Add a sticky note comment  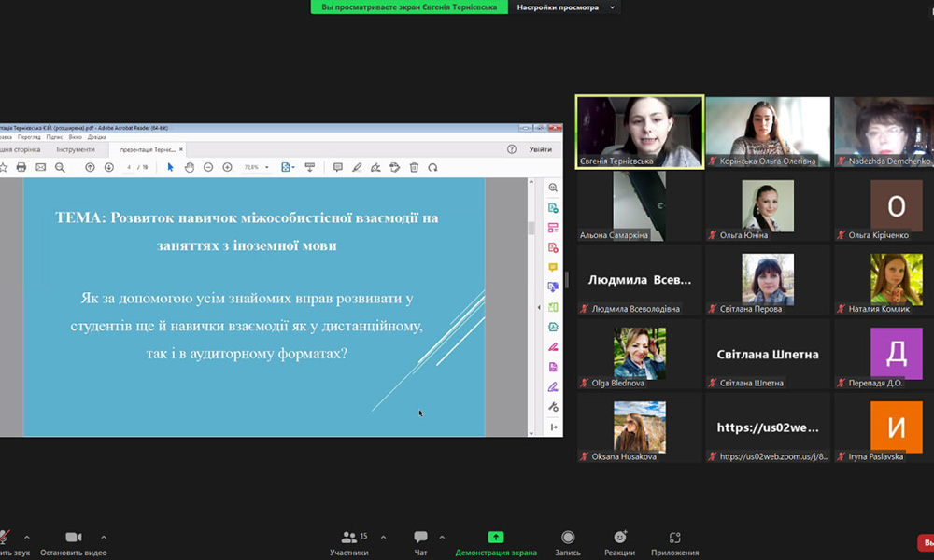click(x=338, y=167)
